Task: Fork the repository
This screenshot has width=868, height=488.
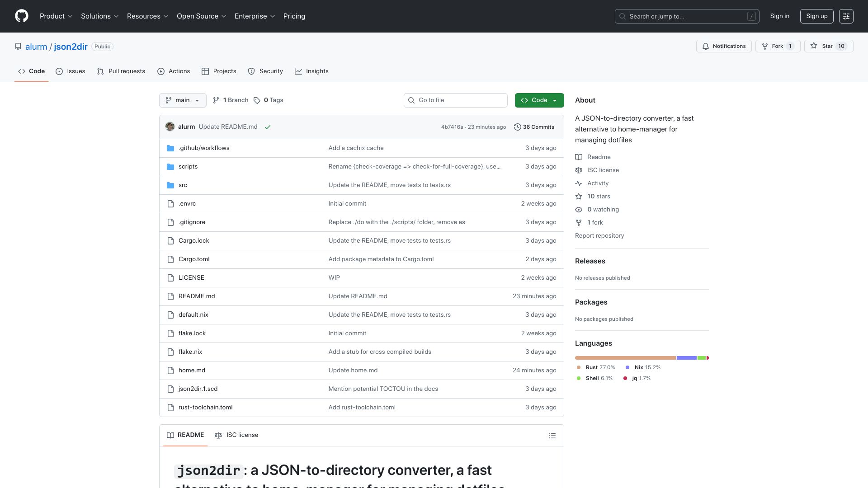Action: (x=778, y=46)
